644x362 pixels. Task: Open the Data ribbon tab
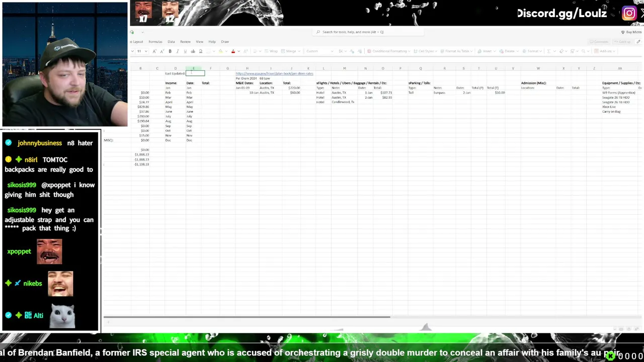171,42
